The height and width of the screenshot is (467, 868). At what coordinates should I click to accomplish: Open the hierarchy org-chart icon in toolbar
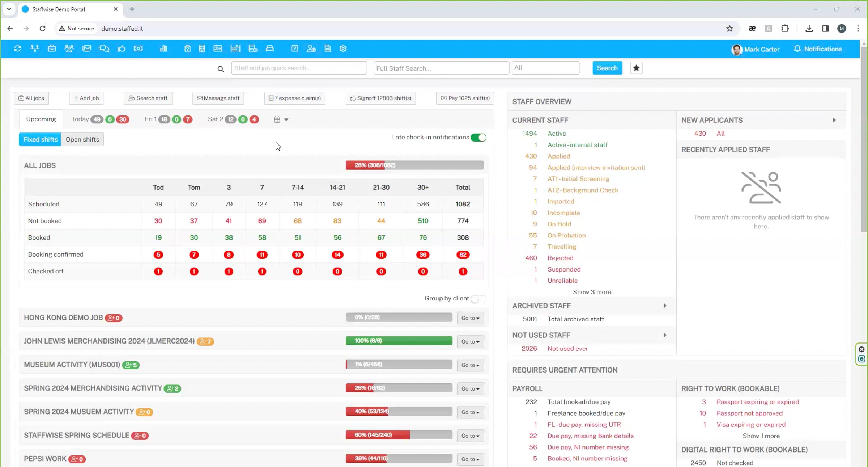point(35,49)
